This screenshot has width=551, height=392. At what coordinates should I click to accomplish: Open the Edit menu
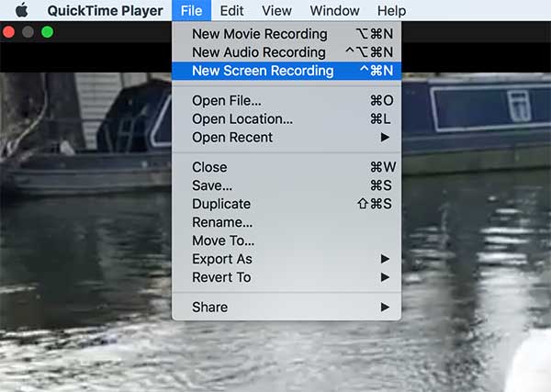point(231,10)
